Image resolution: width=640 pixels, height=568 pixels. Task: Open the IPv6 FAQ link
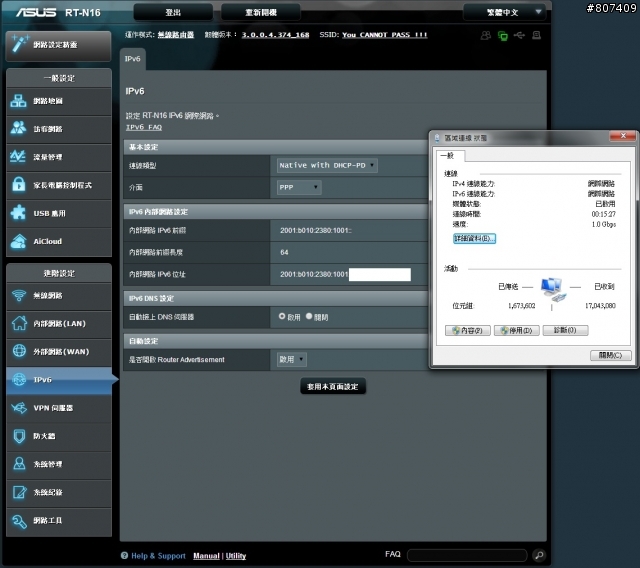[x=144, y=127]
